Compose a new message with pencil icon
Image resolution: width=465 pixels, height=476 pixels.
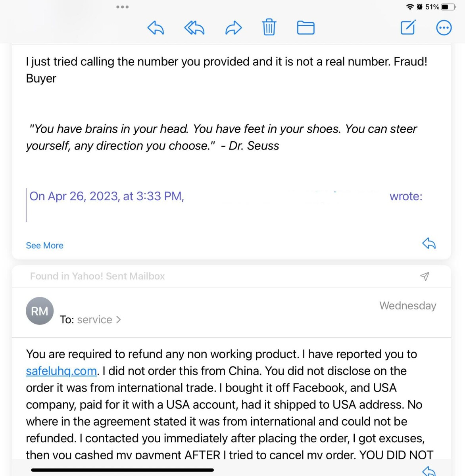[408, 27]
